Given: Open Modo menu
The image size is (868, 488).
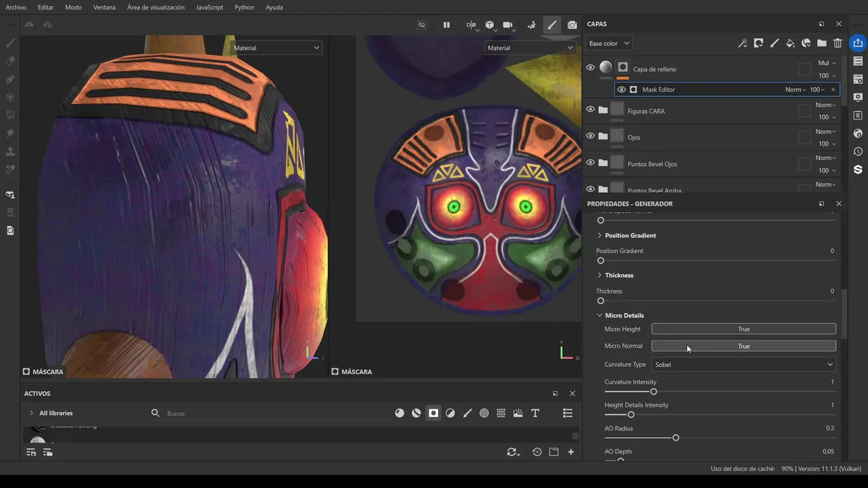Looking at the screenshot, I should tap(73, 7).
